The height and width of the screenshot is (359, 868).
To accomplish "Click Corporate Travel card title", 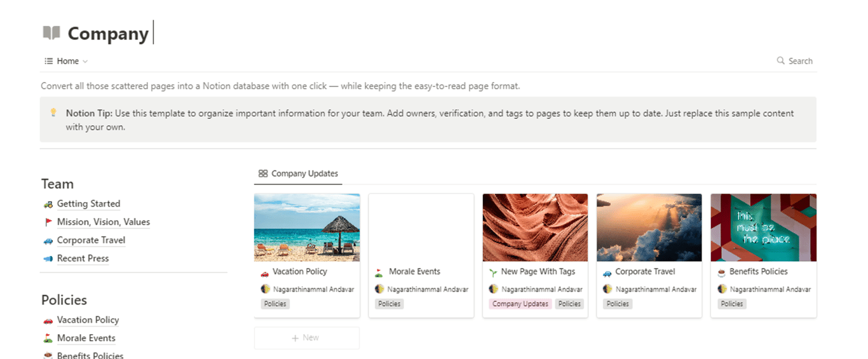I will [645, 271].
